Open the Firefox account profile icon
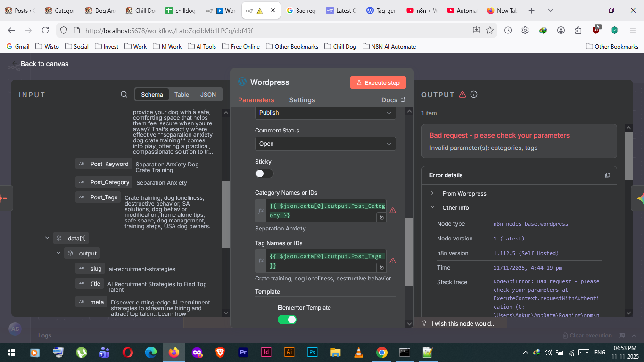The height and width of the screenshot is (362, 644). coord(561,30)
